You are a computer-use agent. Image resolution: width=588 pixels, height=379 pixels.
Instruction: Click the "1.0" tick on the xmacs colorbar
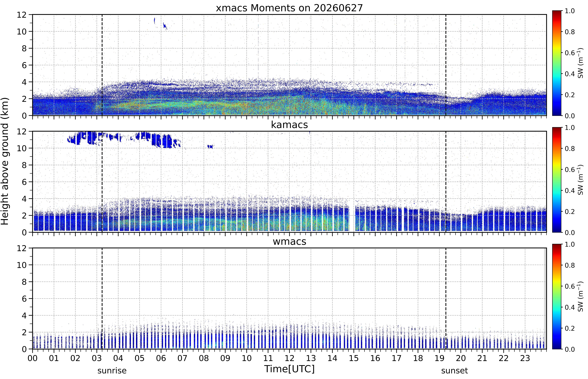[570, 11]
